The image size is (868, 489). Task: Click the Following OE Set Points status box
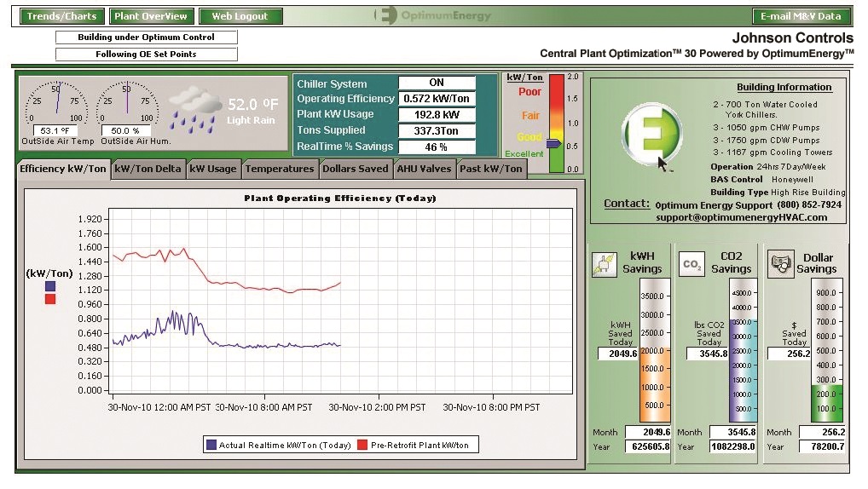tap(146, 55)
